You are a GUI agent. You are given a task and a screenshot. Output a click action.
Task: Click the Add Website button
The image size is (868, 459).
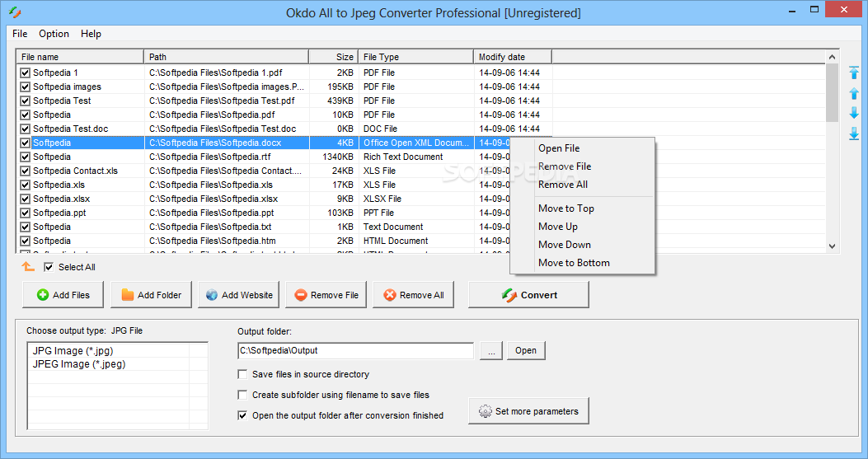(238, 295)
